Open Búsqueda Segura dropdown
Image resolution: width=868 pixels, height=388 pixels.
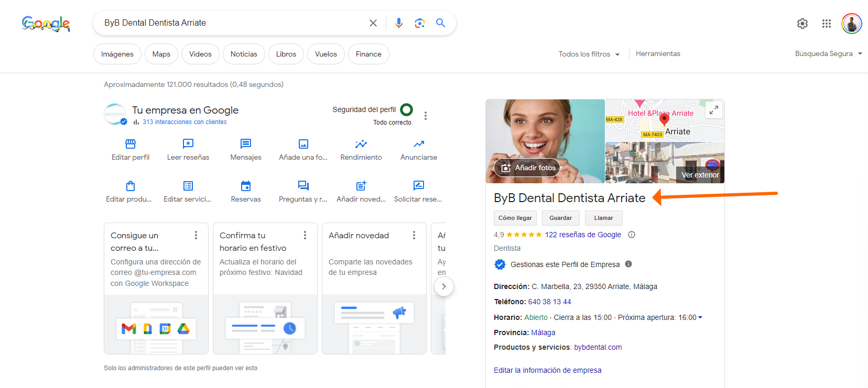click(x=829, y=53)
